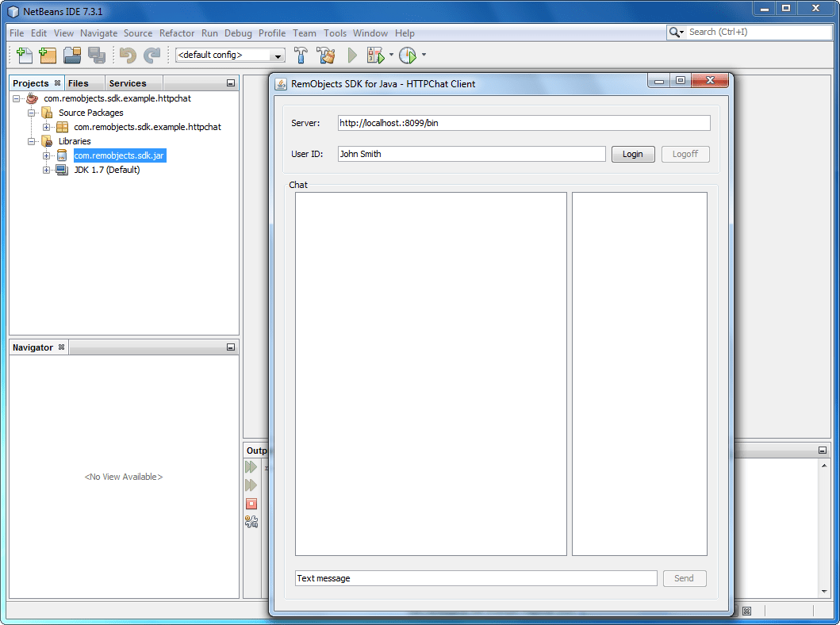The image size is (840, 625).
Task: Open the File menu
Action: (17, 33)
